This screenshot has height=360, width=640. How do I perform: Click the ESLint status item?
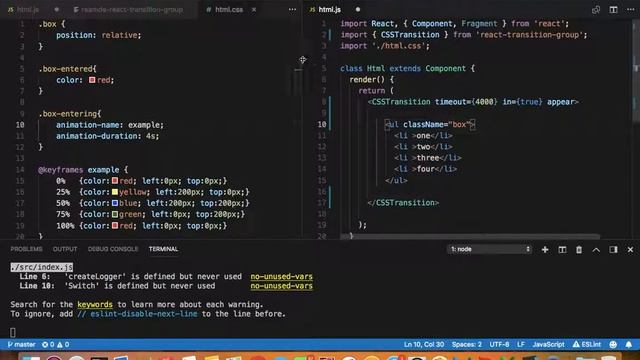pos(587,344)
